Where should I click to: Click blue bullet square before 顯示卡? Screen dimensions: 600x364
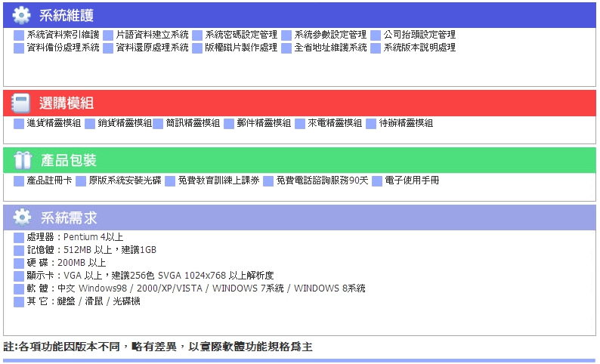(x=19, y=276)
